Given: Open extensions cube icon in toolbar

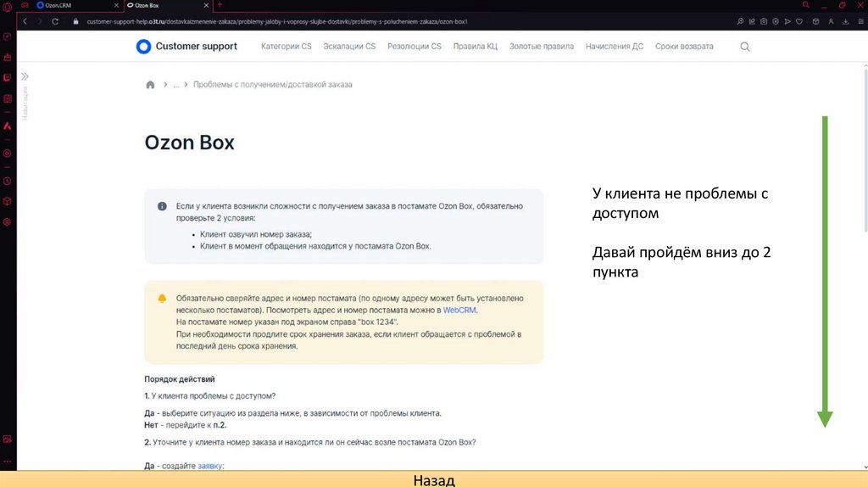Looking at the screenshot, I should coord(816,21).
